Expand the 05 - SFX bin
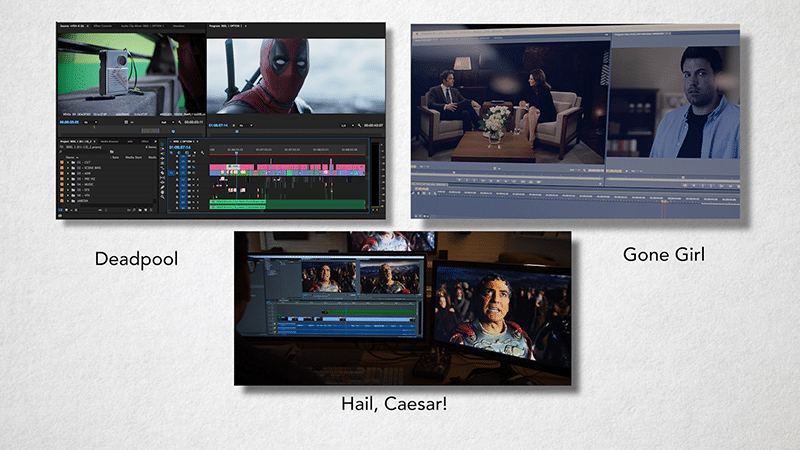 (68, 190)
